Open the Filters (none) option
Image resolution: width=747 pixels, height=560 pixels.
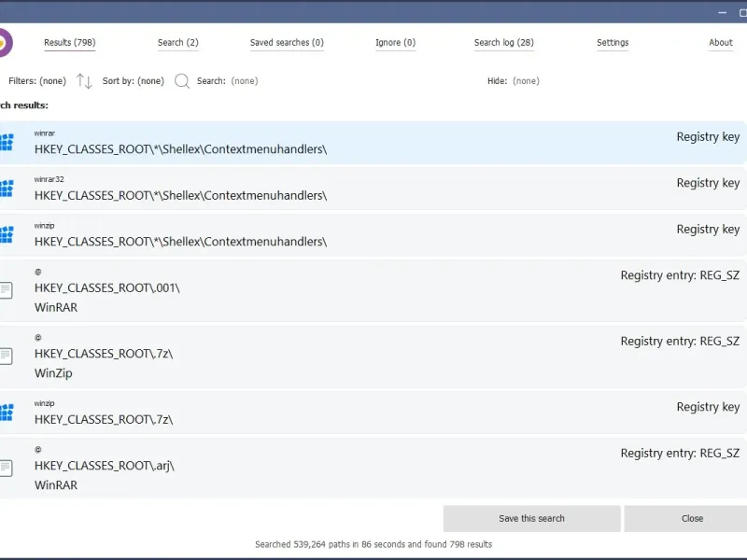click(37, 81)
